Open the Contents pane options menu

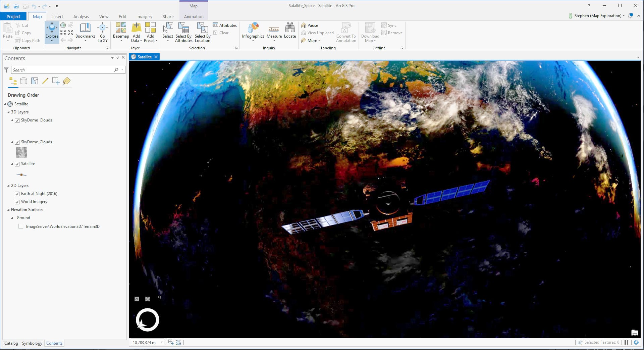(112, 58)
